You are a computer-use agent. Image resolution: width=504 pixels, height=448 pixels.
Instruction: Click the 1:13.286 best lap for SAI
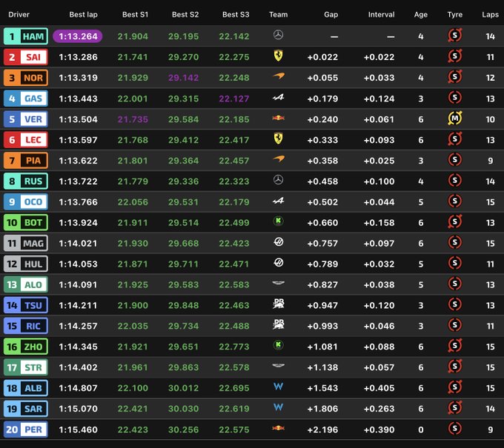coord(78,57)
